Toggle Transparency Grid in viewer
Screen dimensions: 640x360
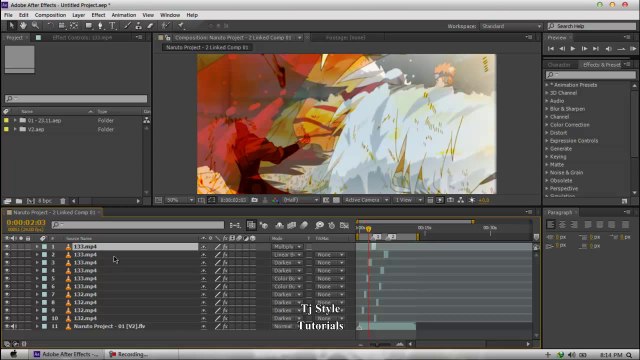(336, 200)
